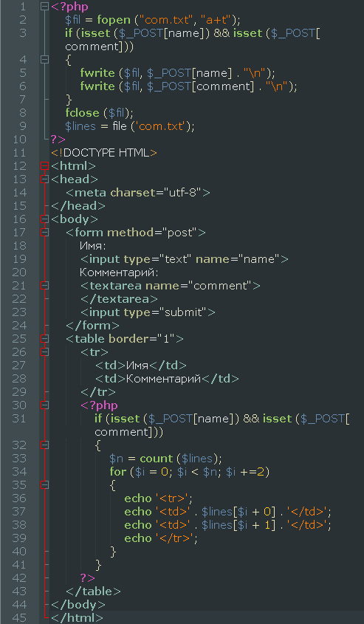Collapse the if-block brace fold on line 32
The width and height of the screenshot is (364, 624).
[x=44, y=445]
